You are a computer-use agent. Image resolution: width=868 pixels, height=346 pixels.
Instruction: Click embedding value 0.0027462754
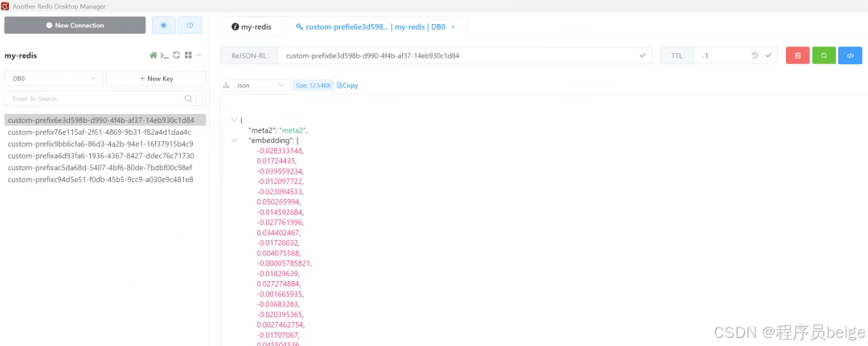click(280, 324)
